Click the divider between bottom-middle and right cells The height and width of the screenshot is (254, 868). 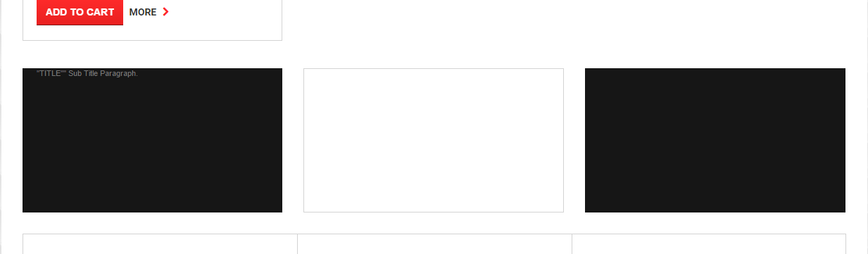point(572,244)
